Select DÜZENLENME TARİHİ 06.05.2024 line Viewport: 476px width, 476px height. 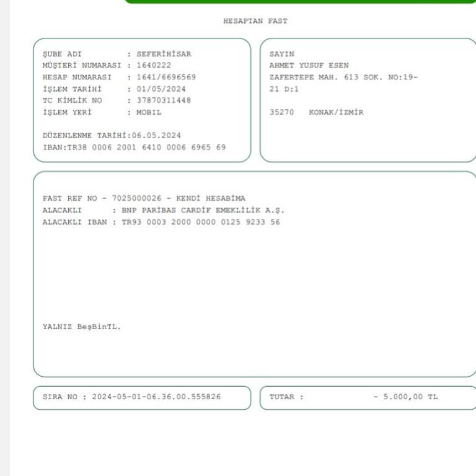pos(112,135)
